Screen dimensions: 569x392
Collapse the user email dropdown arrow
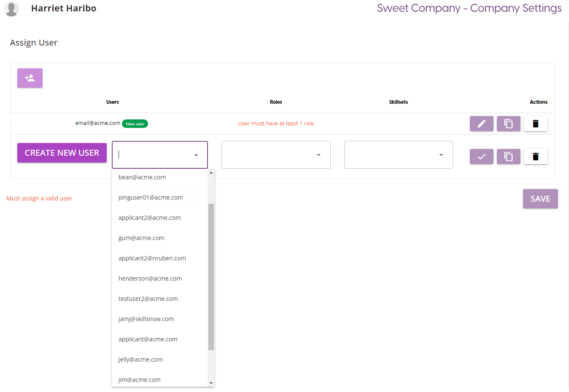pos(196,155)
